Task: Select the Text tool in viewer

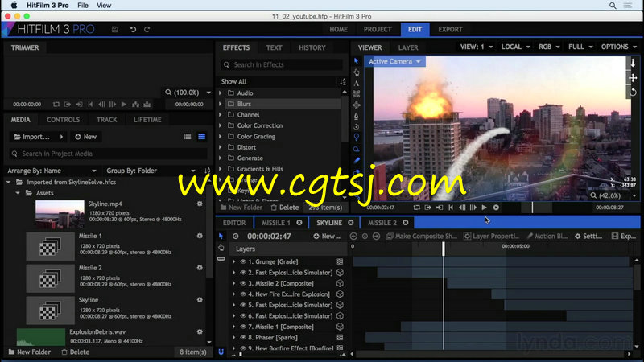Action: pos(356,84)
